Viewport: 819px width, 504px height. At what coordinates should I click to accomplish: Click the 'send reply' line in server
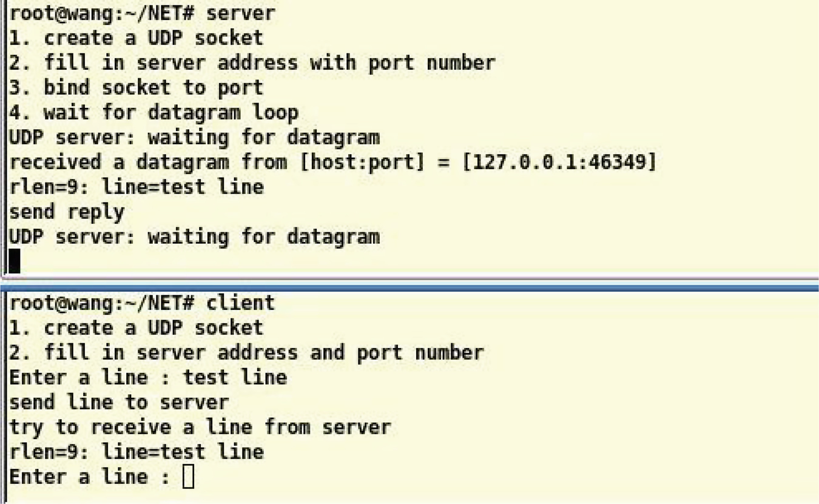pos(67,212)
